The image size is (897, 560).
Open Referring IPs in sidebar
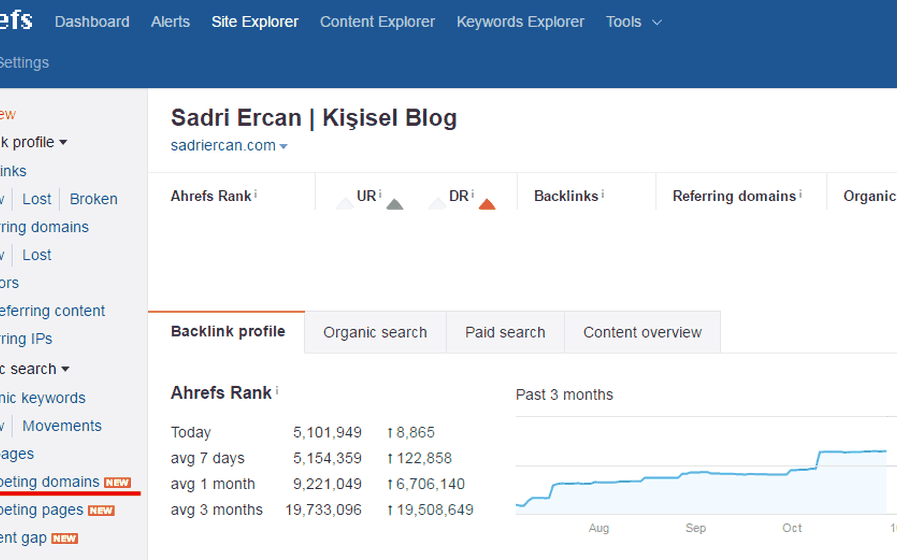tap(26, 339)
